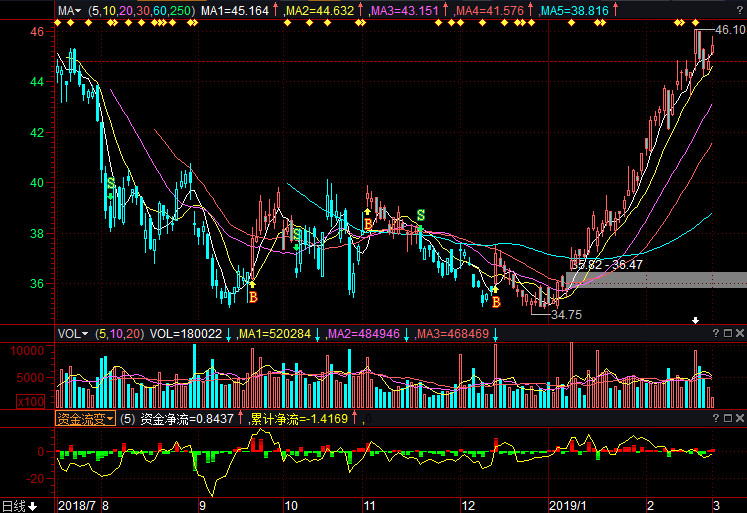The height and width of the screenshot is (513, 747).
Task: Close the main chart indicator panel
Action: [x=737, y=11]
